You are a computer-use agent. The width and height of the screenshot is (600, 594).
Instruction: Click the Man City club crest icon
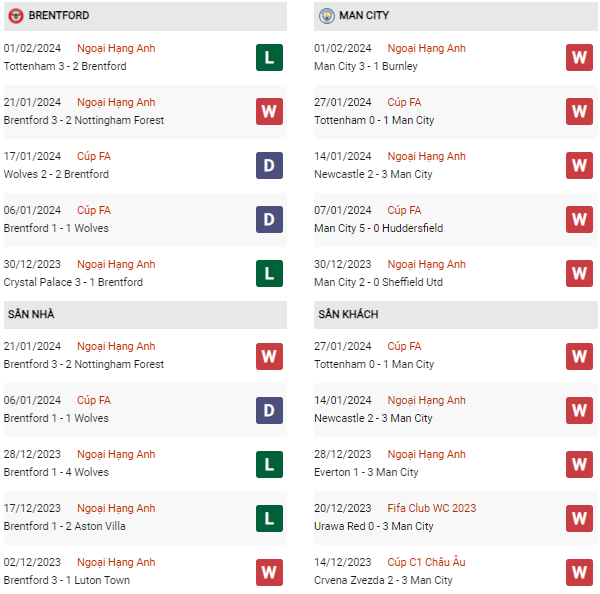[326, 16]
